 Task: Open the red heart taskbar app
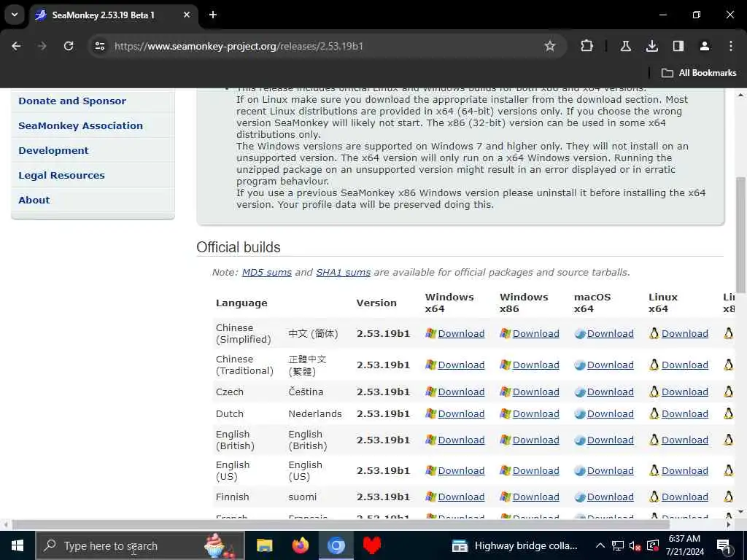coord(371,545)
